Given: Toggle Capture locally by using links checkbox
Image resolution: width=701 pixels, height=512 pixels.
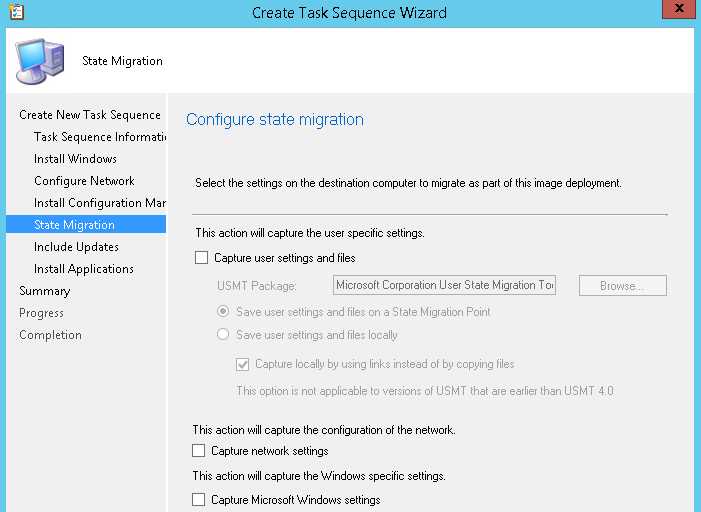Looking at the screenshot, I should point(242,364).
